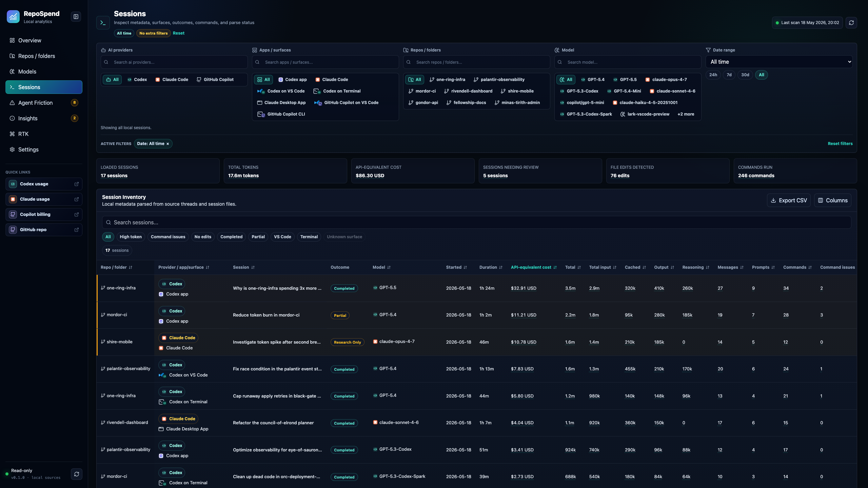Click the Overview grid icon in sidebar
Viewport: 868px width, 488px height.
[x=12, y=40]
